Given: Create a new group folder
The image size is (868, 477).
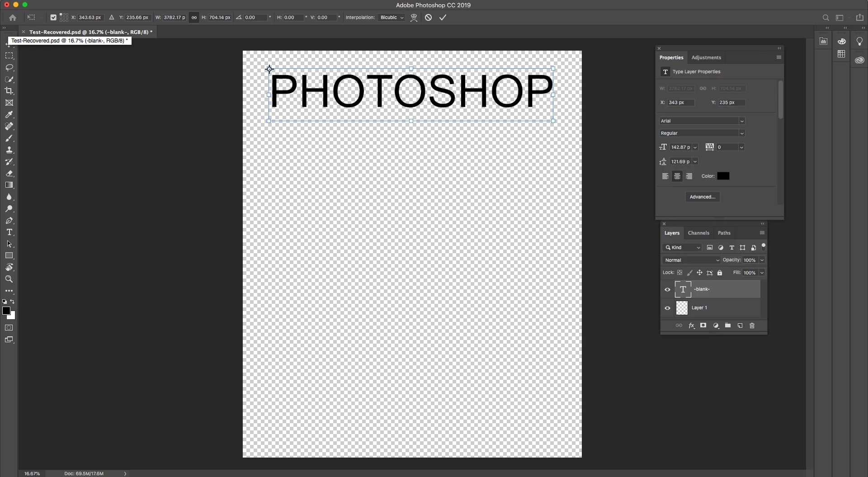Looking at the screenshot, I should (728, 326).
